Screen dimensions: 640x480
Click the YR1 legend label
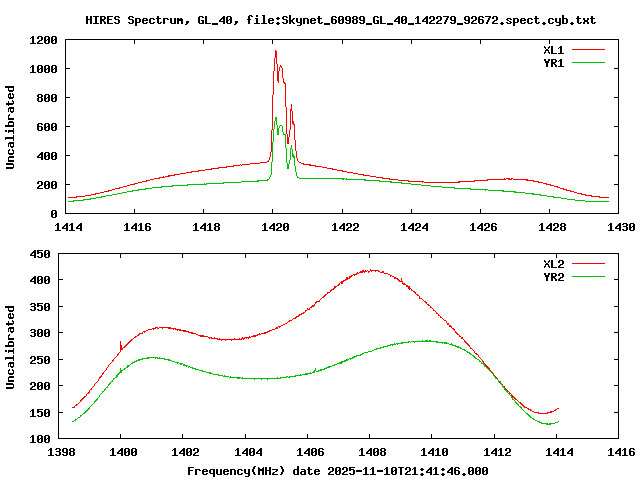554,62
